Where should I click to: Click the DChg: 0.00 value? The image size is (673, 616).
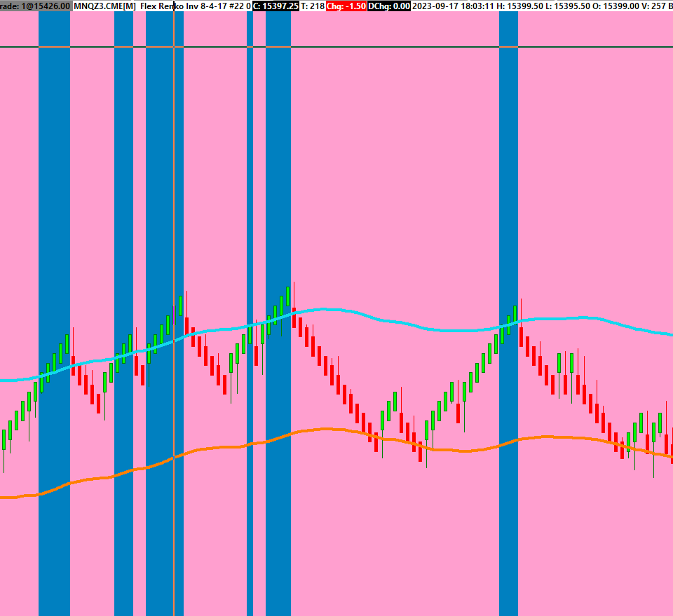(389, 6)
